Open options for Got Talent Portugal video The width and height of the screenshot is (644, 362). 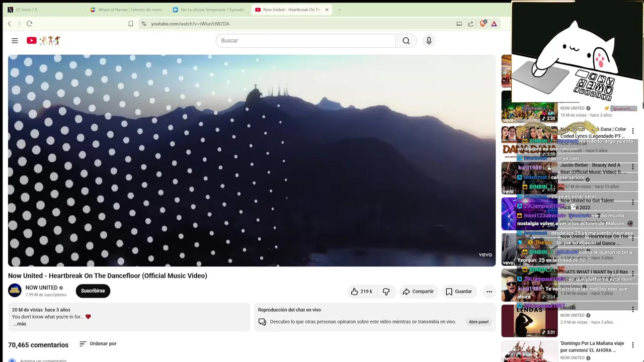(x=633, y=203)
